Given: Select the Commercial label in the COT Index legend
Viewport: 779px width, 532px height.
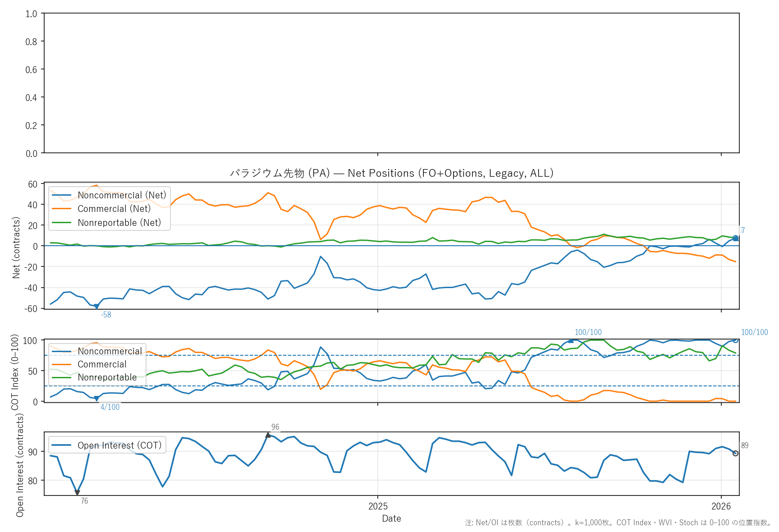Looking at the screenshot, I should 102,364.
